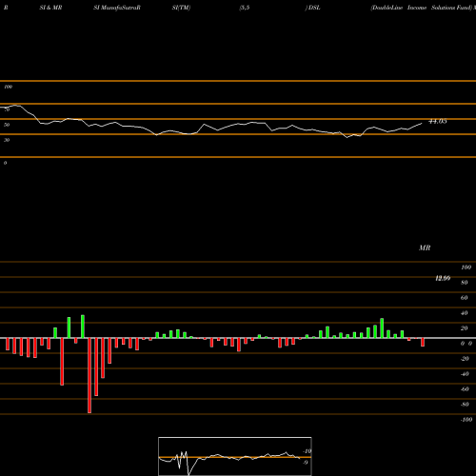This screenshot has height=476, width=476.
Task: Click the 70 level label on RSI axis
Action: pyautogui.click(x=7, y=109)
